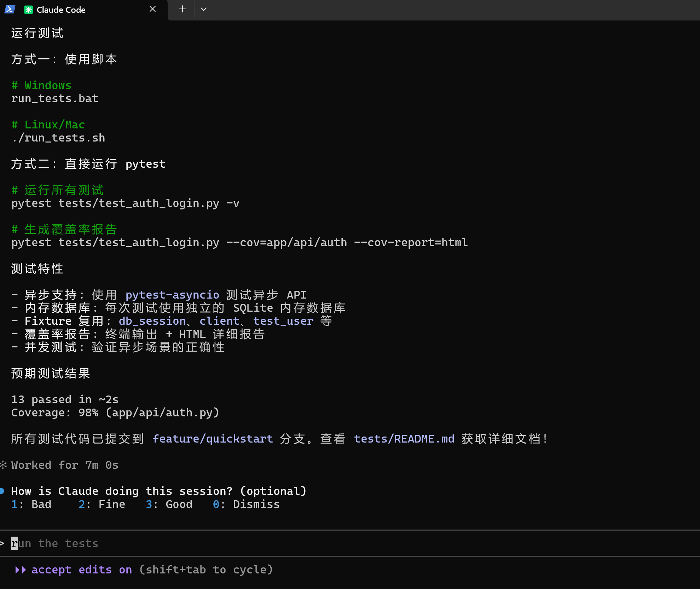Click the green Claude Code tab icon
This screenshot has height=589, width=700.
click(28, 10)
